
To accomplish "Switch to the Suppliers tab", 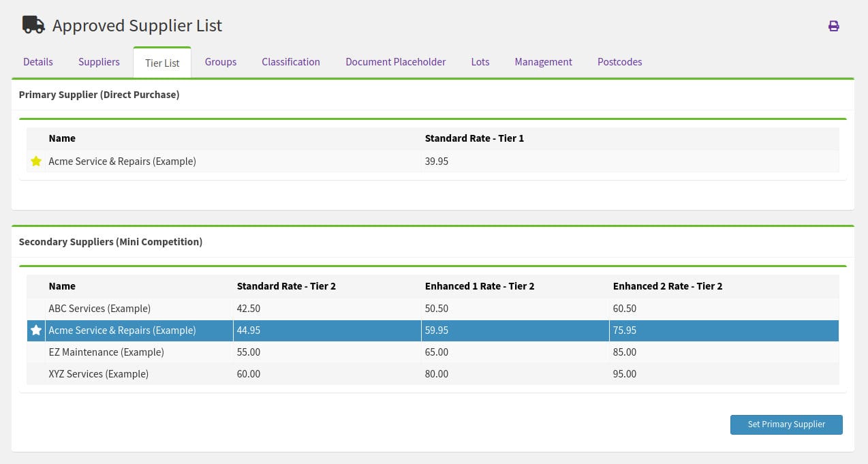I will pyautogui.click(x=98, y=61).
